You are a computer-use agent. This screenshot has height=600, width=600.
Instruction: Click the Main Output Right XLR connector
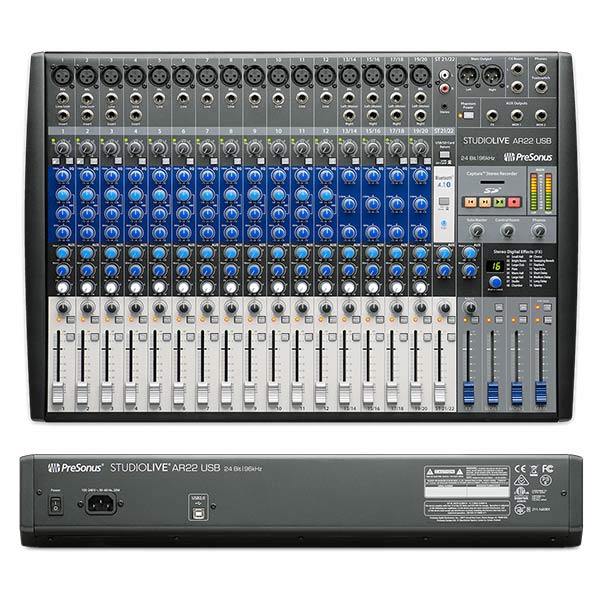point(492,75)
